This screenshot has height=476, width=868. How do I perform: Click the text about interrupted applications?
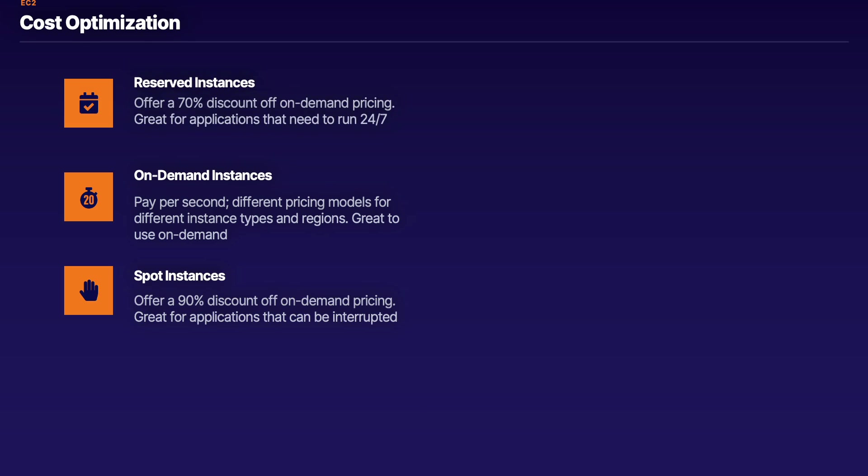(x=265, y=317)
